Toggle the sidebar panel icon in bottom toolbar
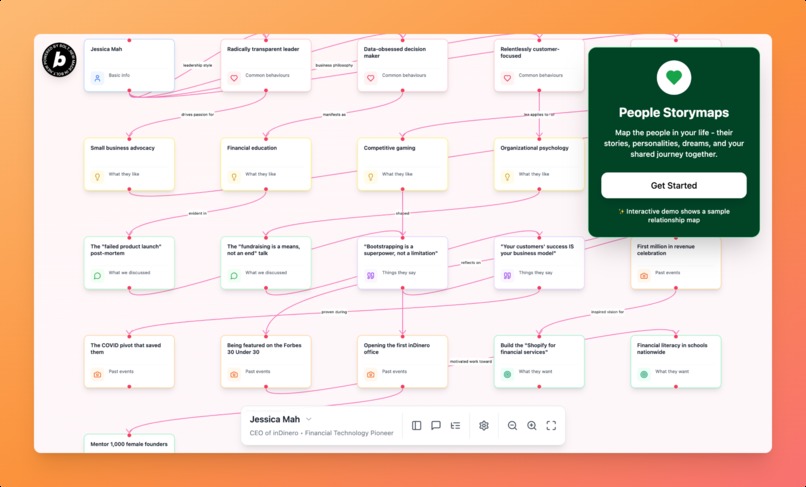The image size is (806, 487). point(416,425)
